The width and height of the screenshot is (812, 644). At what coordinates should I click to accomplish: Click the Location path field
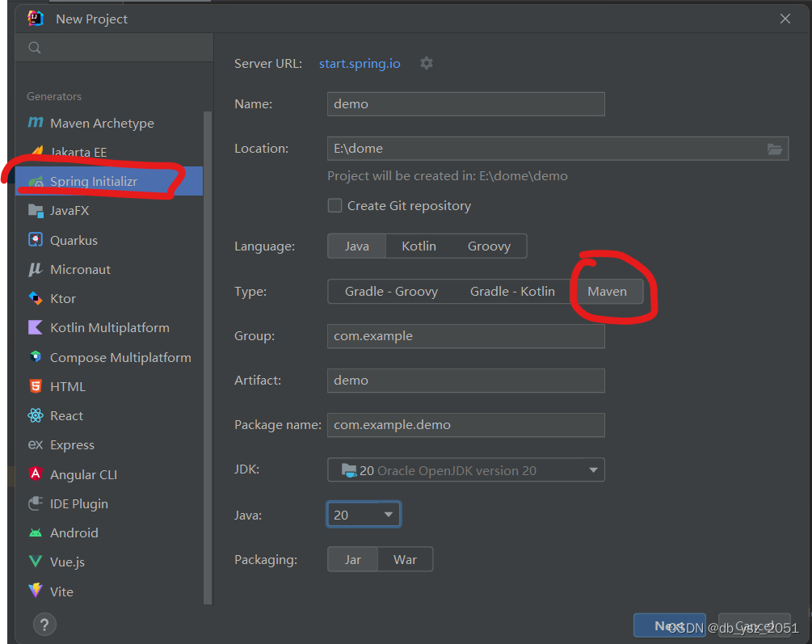click(557, 149)
